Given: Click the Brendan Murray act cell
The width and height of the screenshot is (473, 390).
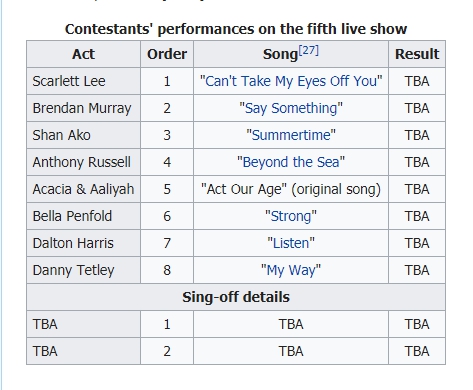Looking at the screenshot, I should pos(84,108).
